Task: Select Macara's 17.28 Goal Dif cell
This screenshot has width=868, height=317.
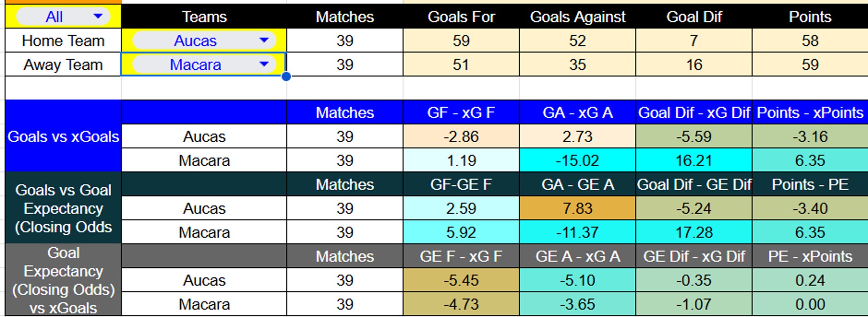Action: 693,233
